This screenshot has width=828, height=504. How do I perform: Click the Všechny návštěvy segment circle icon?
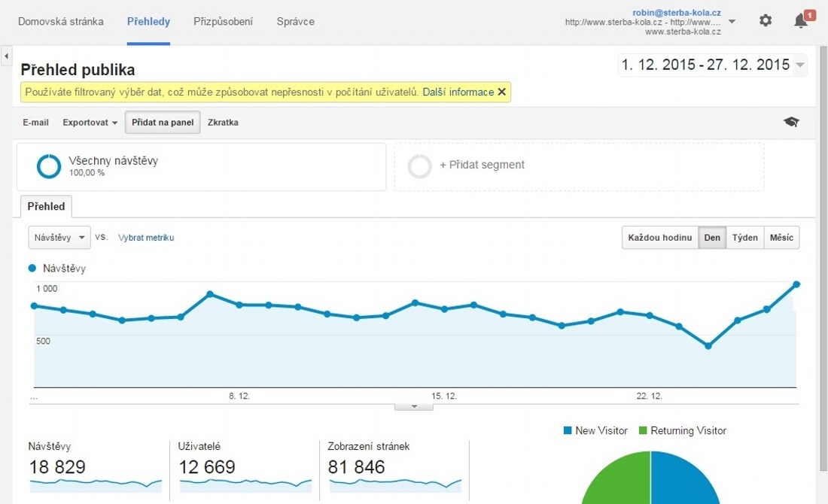point(49,166)
